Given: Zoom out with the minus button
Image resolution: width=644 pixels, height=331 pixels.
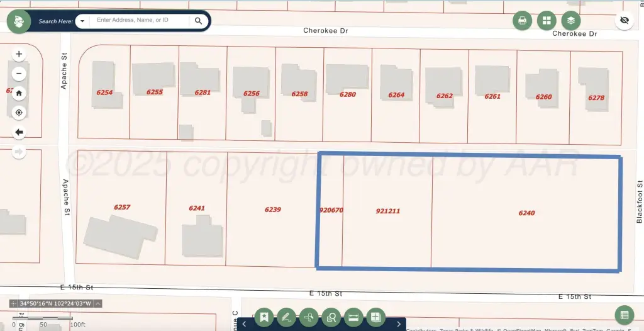Looking at the screenshot, I should point(19,74).
